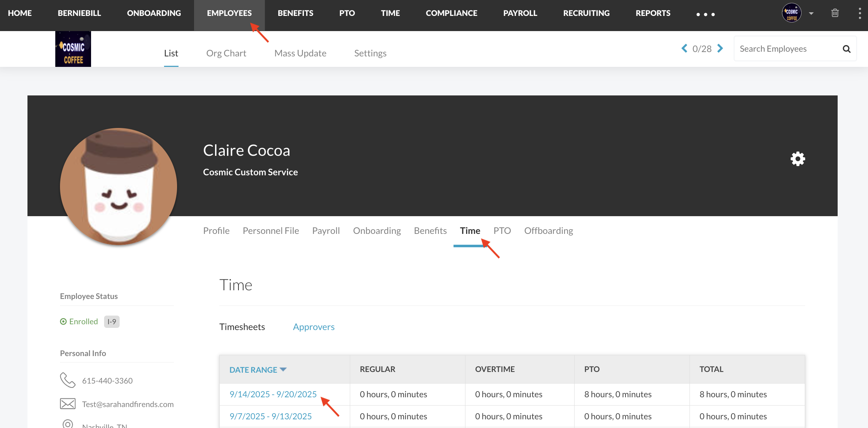868x428 pixels.
Task: Click the Cosmic Coffee company logo
Action: [73, 49]
